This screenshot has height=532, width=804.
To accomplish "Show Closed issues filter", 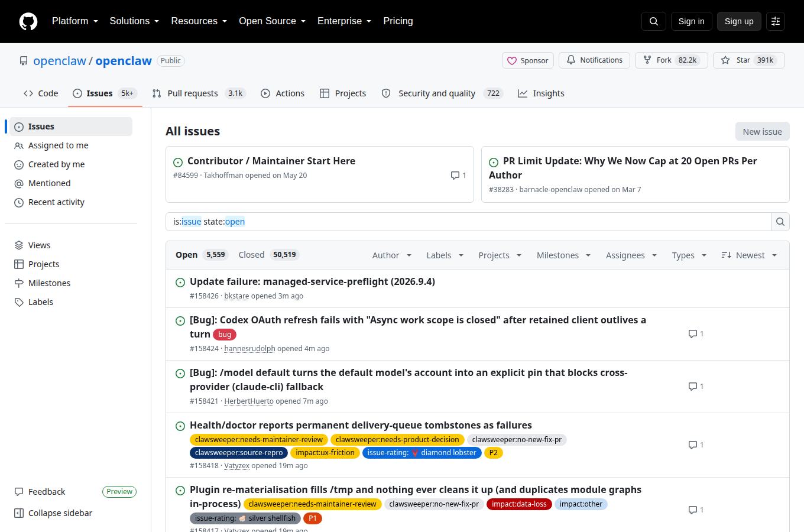I will [x=269, y=255].
